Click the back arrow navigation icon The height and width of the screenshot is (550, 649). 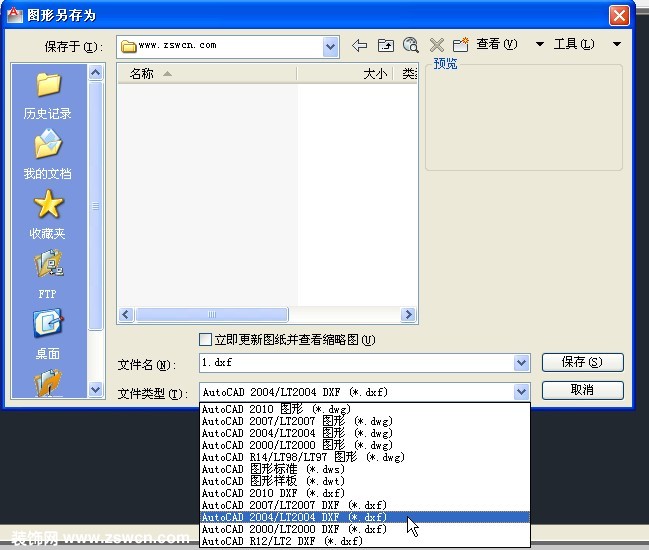click(359, 45)
